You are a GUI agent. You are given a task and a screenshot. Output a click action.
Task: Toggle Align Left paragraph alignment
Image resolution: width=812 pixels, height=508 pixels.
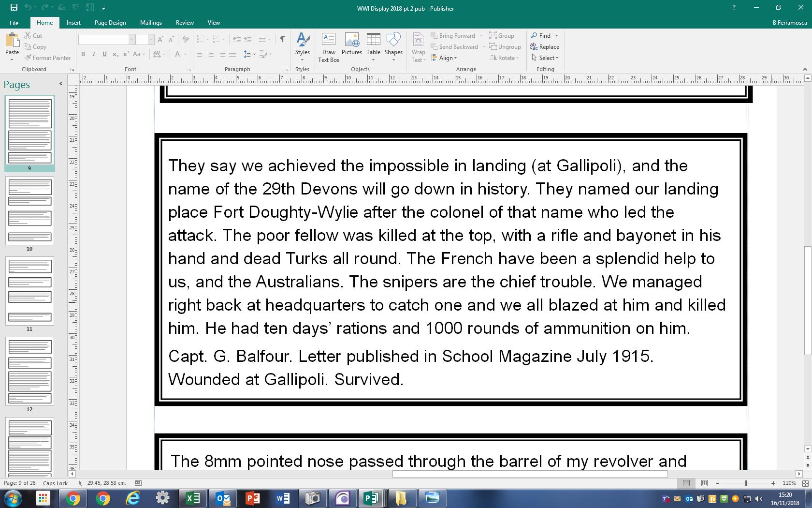[x=201, y=54]
